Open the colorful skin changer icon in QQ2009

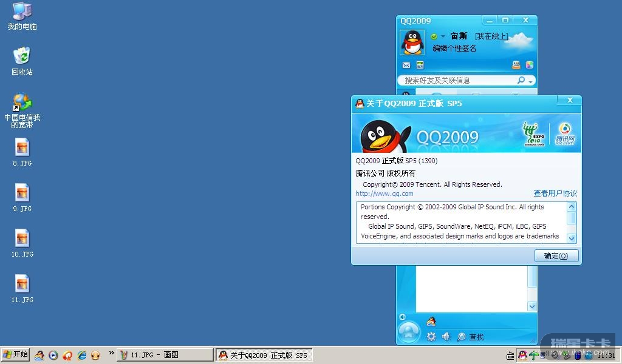click(529, 65)
